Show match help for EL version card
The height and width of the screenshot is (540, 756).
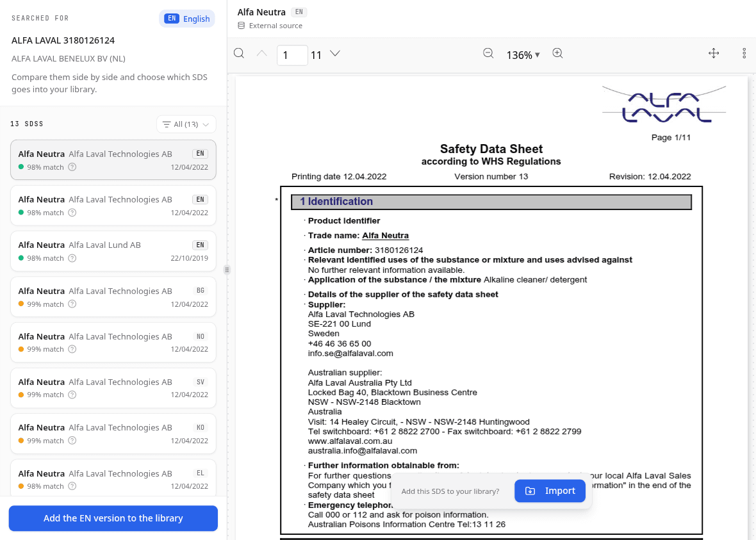(72, 486)
